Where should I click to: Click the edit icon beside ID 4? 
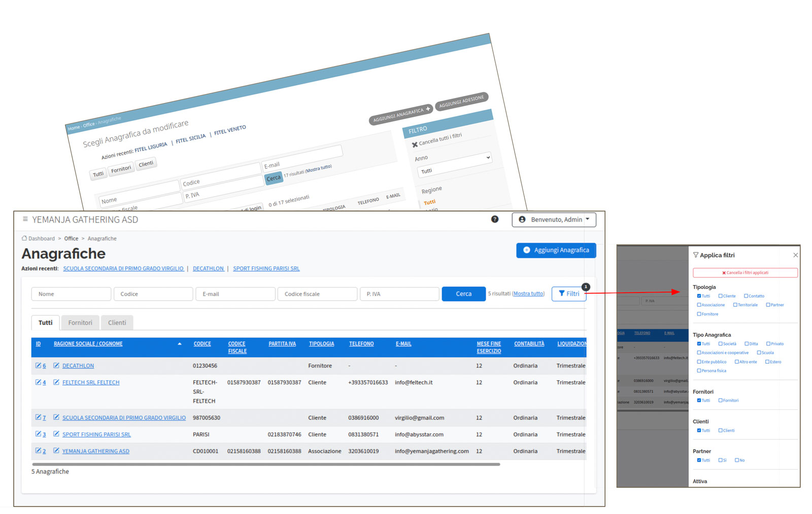[38, 382]
